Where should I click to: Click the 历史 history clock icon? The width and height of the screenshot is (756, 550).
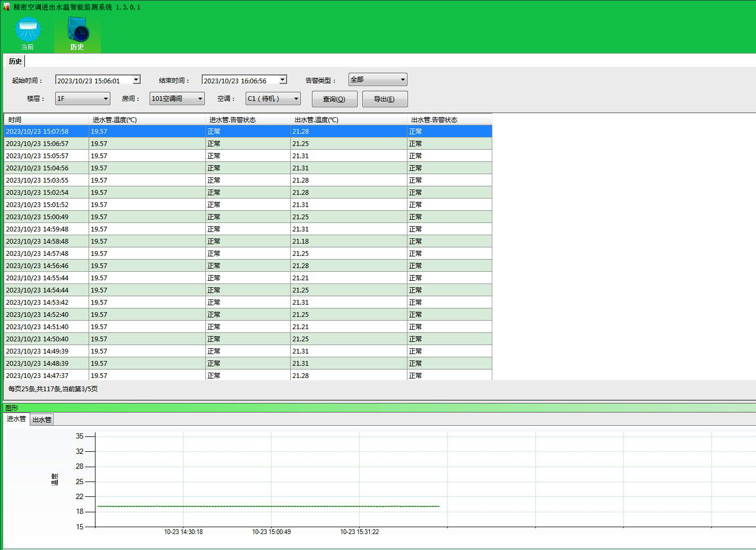point(77,30)
